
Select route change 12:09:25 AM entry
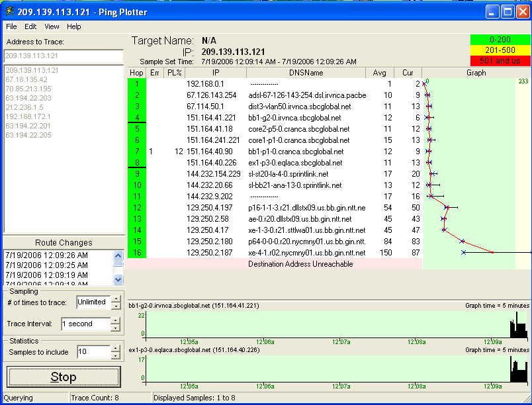tap(46, 265)
